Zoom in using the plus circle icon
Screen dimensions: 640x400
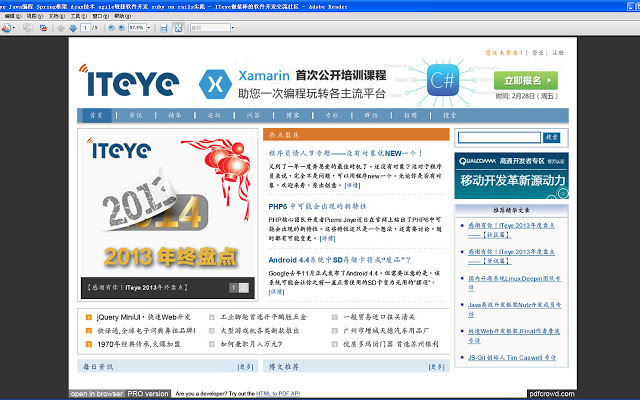pos(122,28)
